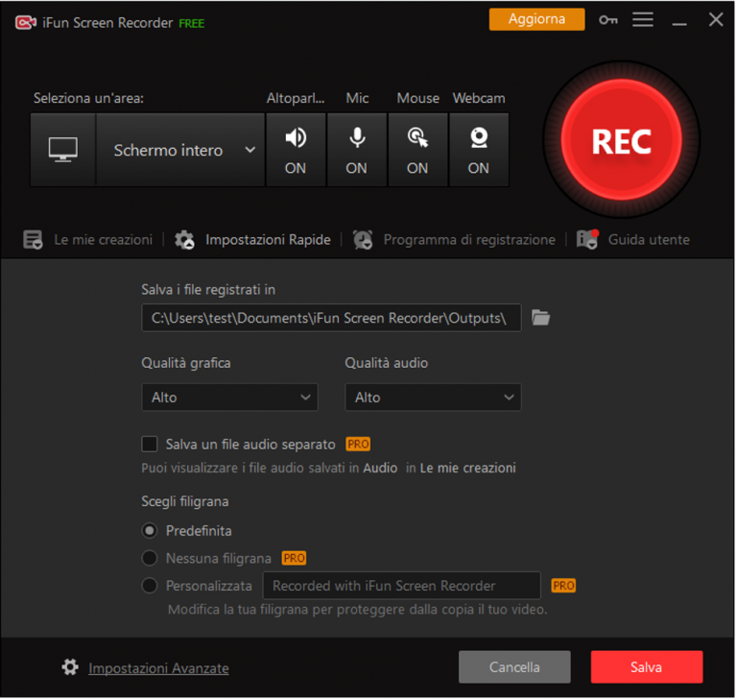Viewport: 737px width, 700px height.
Task: Start recording with the red REC button
Action: pyautogui.click(x=622, y=140)
